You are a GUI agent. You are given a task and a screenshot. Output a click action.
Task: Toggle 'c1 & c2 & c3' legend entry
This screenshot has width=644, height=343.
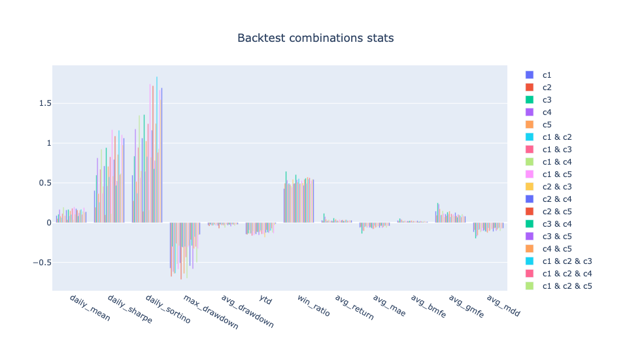click(x=564, y=261)
